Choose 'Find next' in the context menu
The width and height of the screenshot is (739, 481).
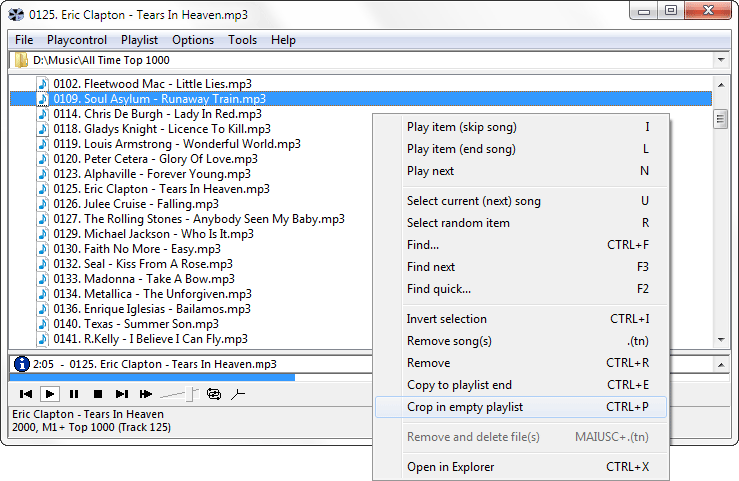(x=521, y=267)
